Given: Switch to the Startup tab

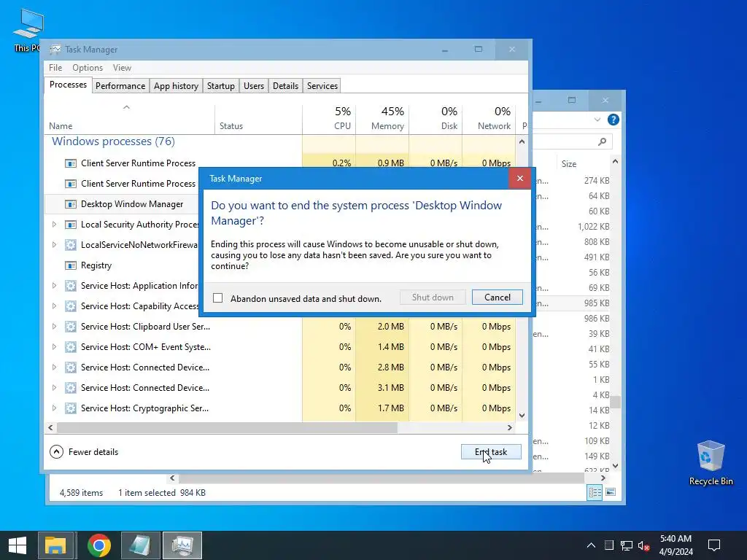Looking at the screenshot, I should click(x=220, y=86).
